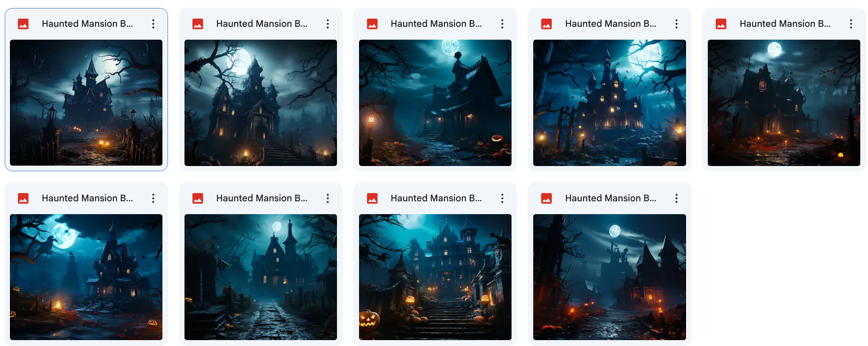Viewport: 868px width, 346px height.
Task: Open the three-dot menu on the last top-row card
Action: (x=851, y=24)
